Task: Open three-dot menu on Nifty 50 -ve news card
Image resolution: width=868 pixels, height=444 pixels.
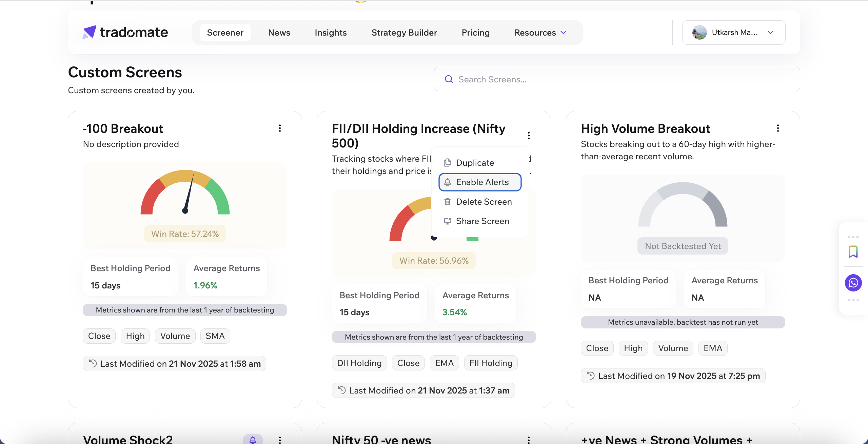Action: [x=529, y=440]
